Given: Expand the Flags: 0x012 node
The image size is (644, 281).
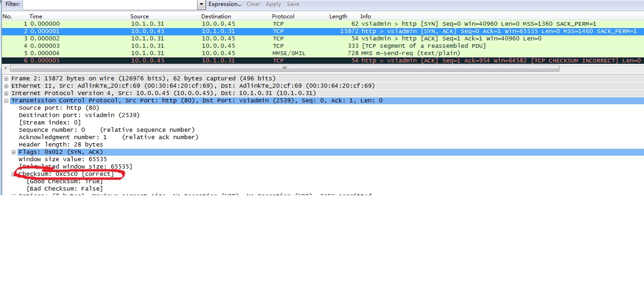Looking at the screenshot, I should click(x=13, y=152).
